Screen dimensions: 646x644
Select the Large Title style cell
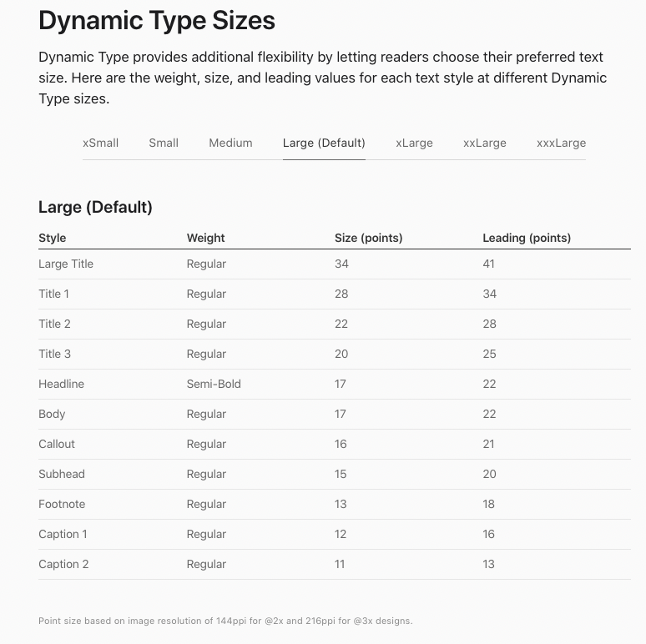pyautogui.click(x=66, y=264)
